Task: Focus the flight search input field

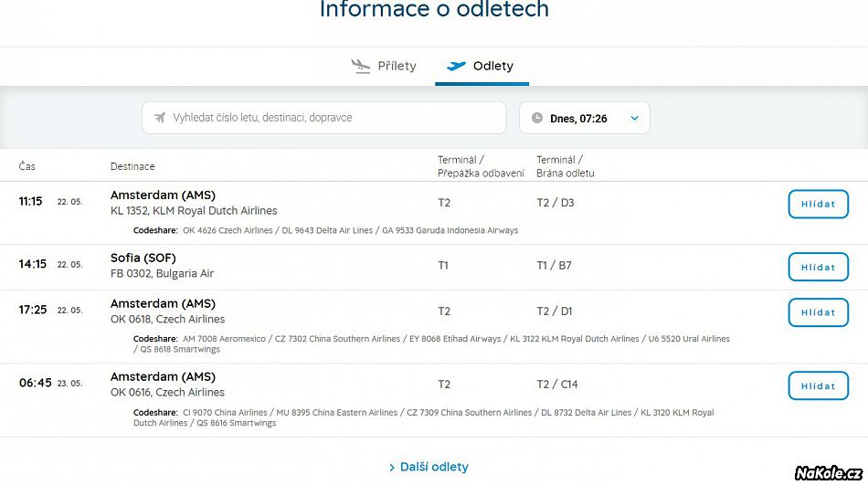Action: tap(323, 118)
